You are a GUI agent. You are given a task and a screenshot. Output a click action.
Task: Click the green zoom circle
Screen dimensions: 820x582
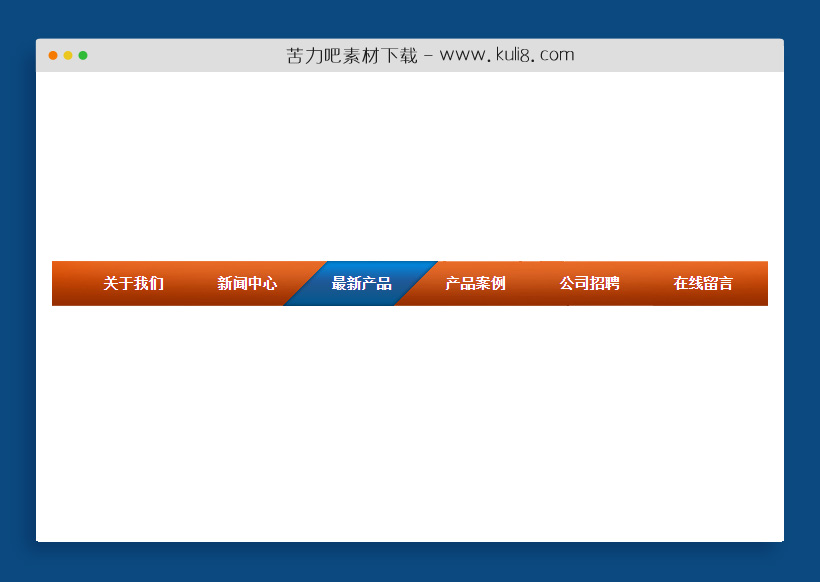pyautogui.click(x=84, y=56)
